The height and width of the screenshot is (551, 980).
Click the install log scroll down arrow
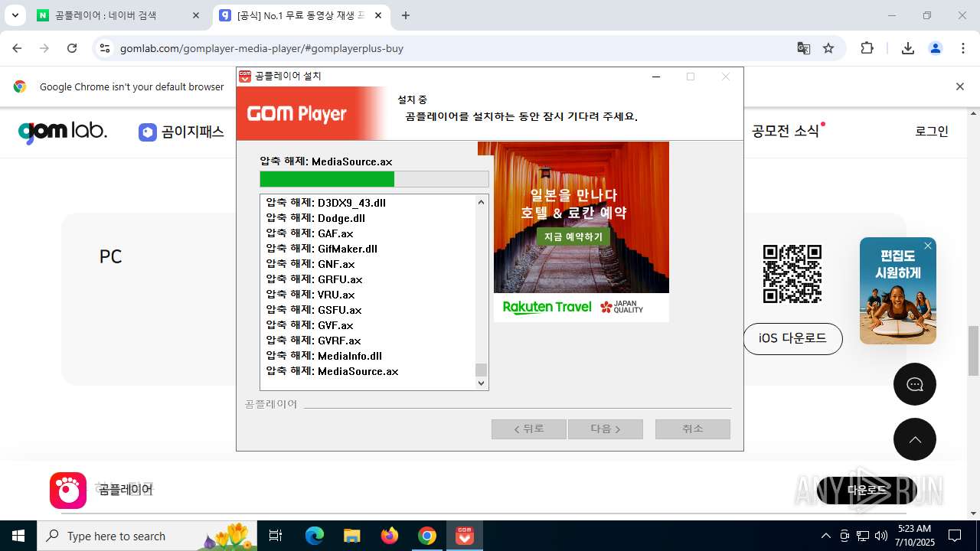pos(482,383)
